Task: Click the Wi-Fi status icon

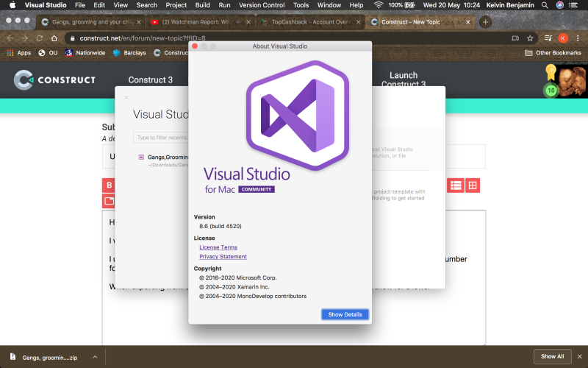Action: [379, 5]
